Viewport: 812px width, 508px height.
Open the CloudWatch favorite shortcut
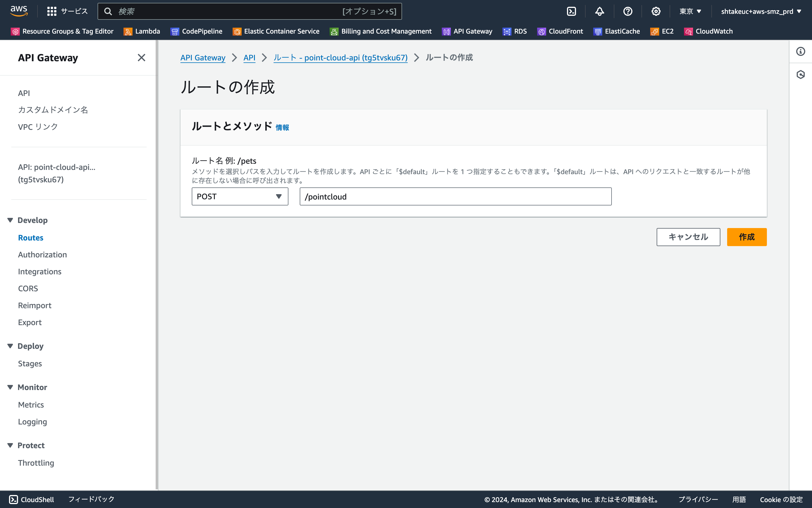708,31
